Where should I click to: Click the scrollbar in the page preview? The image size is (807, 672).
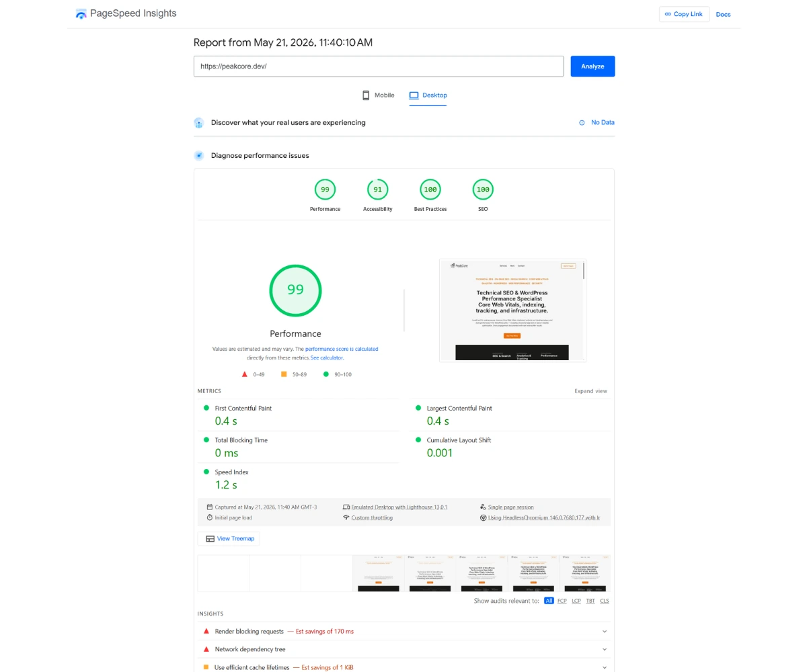(x=584, y=271)
